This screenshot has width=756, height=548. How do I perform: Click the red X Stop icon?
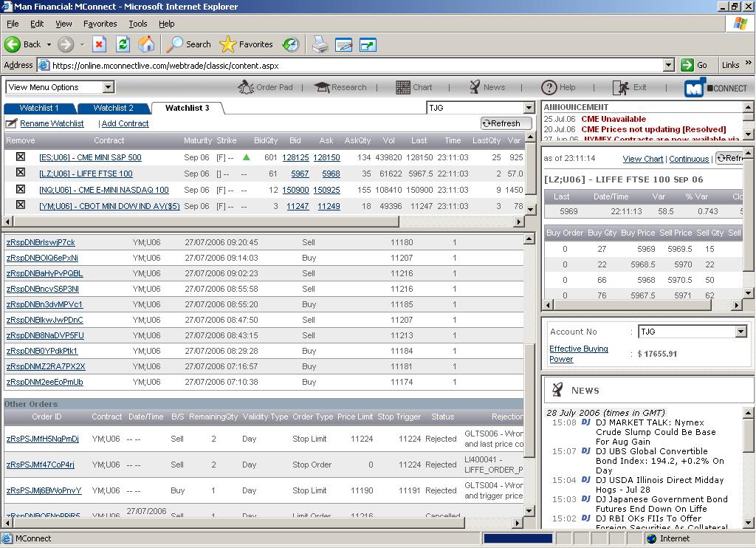tap(99, 44)
